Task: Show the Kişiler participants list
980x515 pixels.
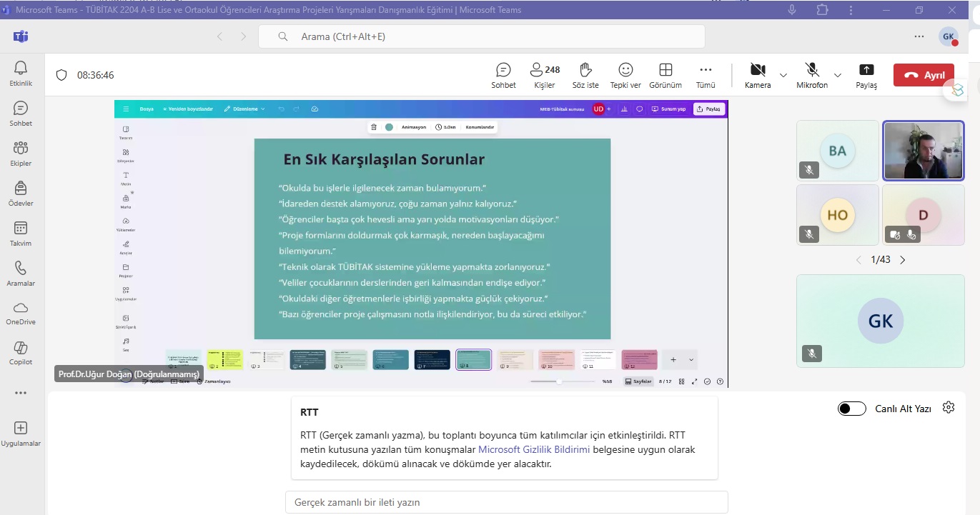Action: click(x=544, y=74)
